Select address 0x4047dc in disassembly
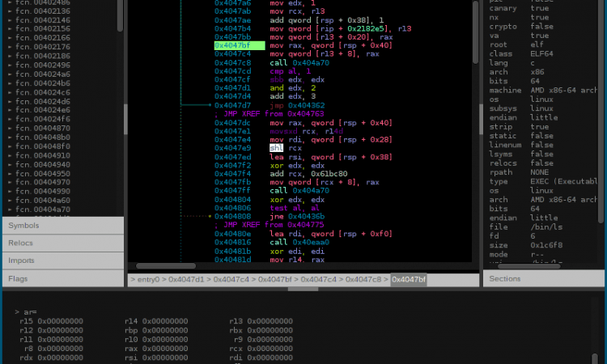The width and height of the screenshot is (607, 364). (x=232, y=123)
